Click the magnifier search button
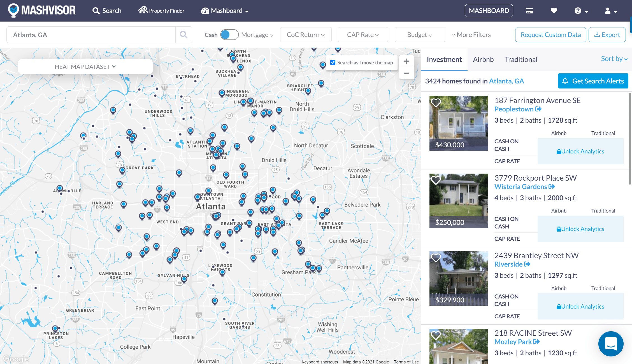 pyautogui.click(x=184, y=35)
